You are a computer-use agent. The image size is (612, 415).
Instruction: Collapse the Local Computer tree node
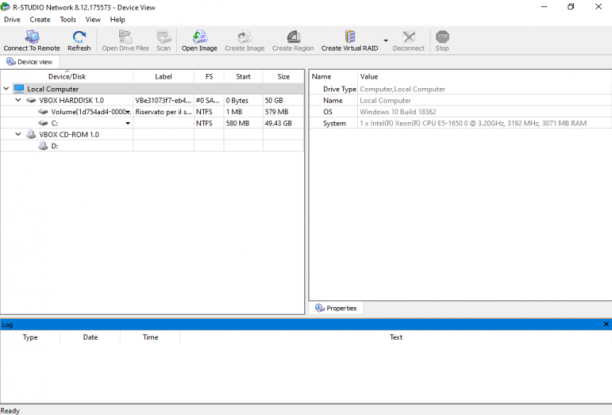tap(6, 89)
